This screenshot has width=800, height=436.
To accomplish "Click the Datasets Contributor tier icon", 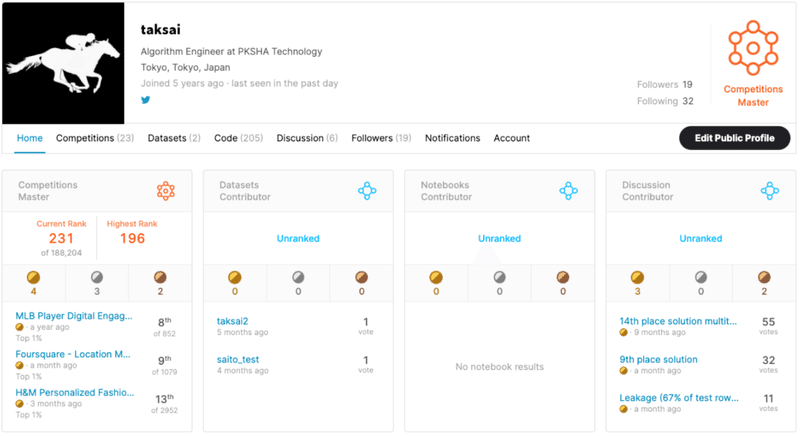I will pos(367,191).
